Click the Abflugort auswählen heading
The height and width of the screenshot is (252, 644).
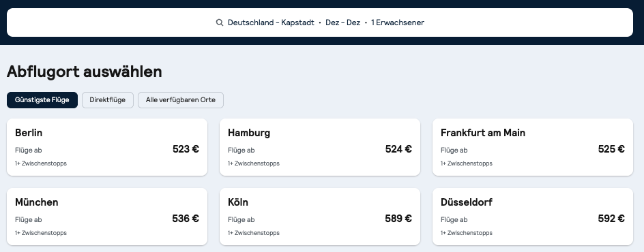85,72
